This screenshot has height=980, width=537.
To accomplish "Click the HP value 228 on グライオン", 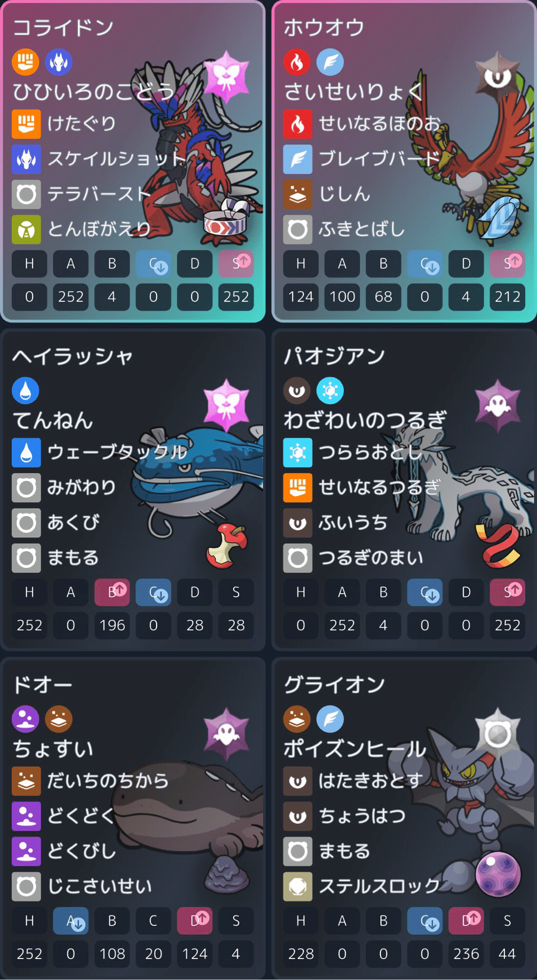I will click(x=301, y=953).
